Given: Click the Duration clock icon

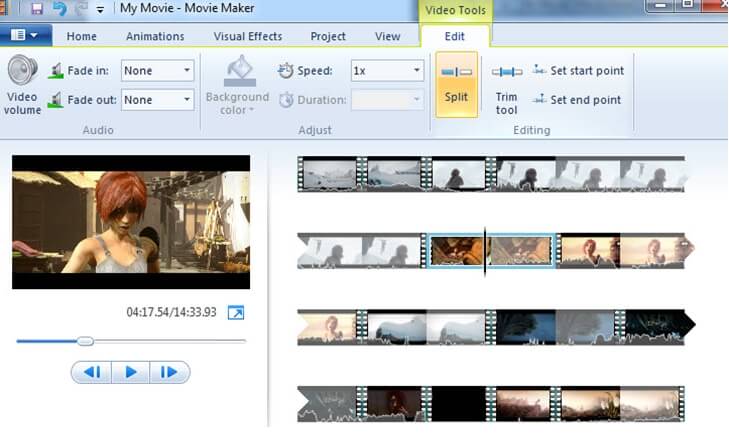Looking at the screenshot, I should coord(286,99).
